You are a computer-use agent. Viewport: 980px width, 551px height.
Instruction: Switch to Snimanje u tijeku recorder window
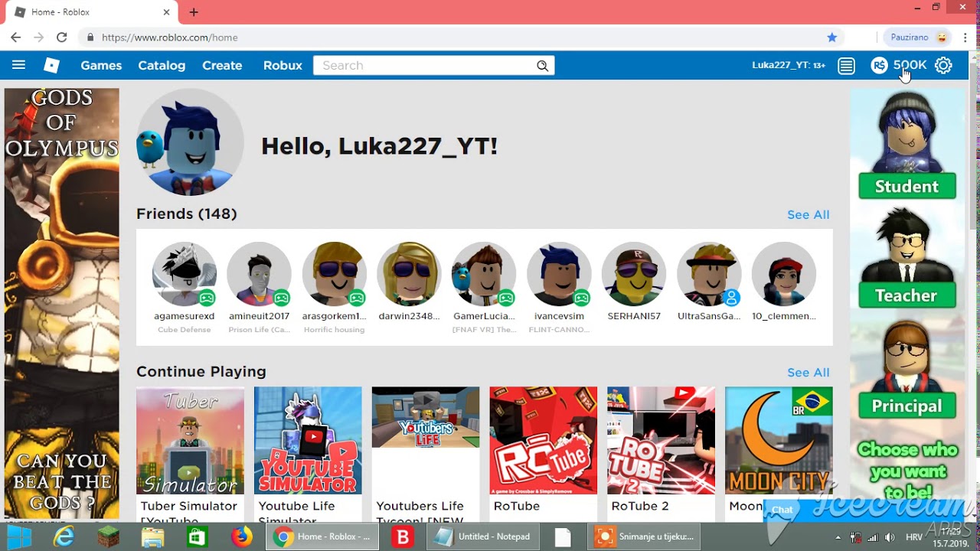(x=645, y=536)
